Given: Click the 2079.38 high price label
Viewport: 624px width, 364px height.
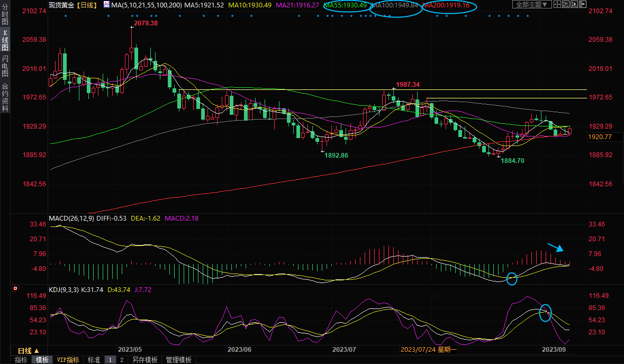Looking at the screenshot, I should [146, 23].
